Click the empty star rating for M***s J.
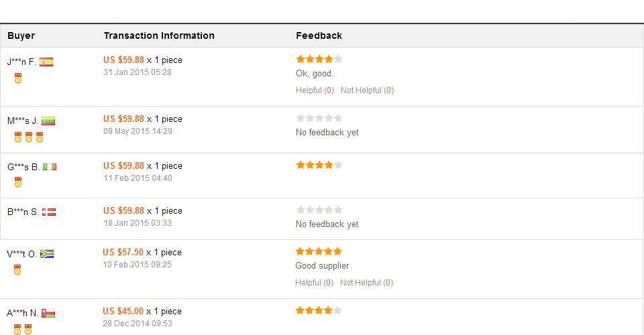 pyautogui.click(x=319, y=118)
